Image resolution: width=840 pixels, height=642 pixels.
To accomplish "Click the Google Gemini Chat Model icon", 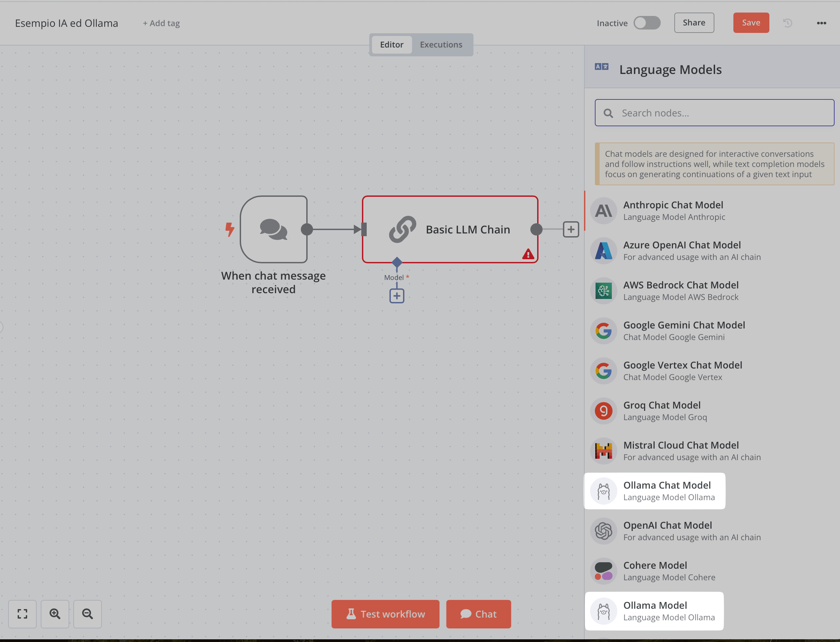I will (603, 331).
